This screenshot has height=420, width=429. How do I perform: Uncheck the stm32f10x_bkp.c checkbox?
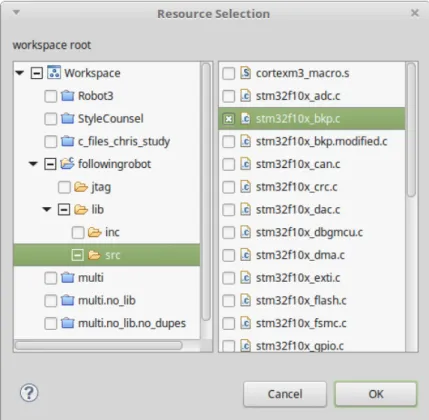point(229,119)
